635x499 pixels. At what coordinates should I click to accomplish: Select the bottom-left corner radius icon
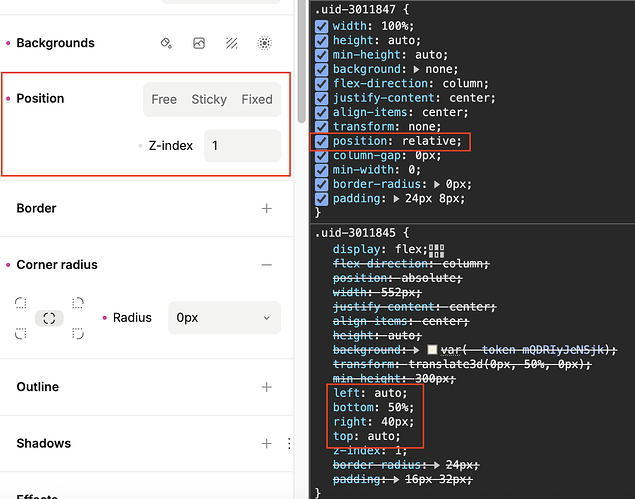(21, 333)
